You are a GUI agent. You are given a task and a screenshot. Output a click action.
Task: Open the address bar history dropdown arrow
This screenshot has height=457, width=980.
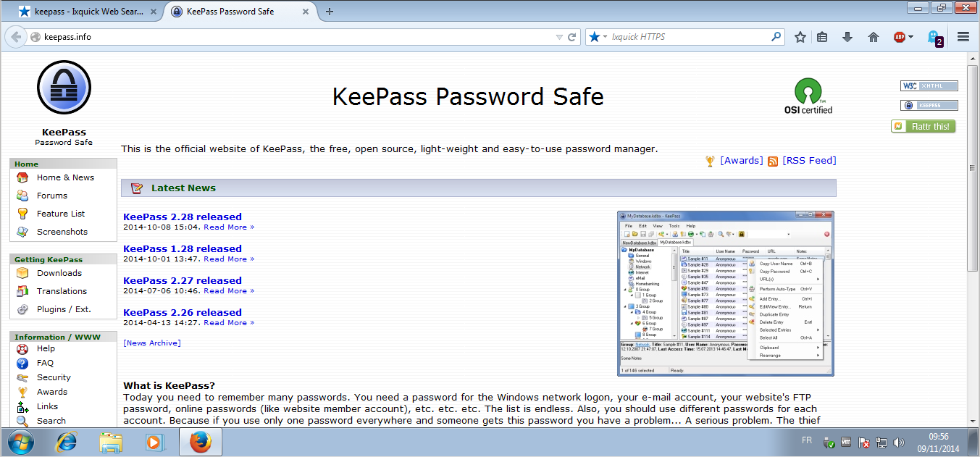tap(558, 37)
